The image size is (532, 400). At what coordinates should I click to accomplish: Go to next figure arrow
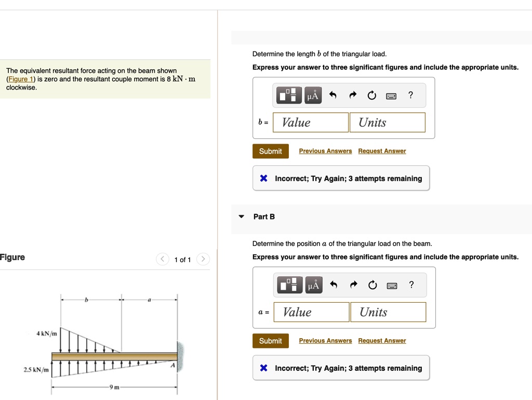click(204, 260)
